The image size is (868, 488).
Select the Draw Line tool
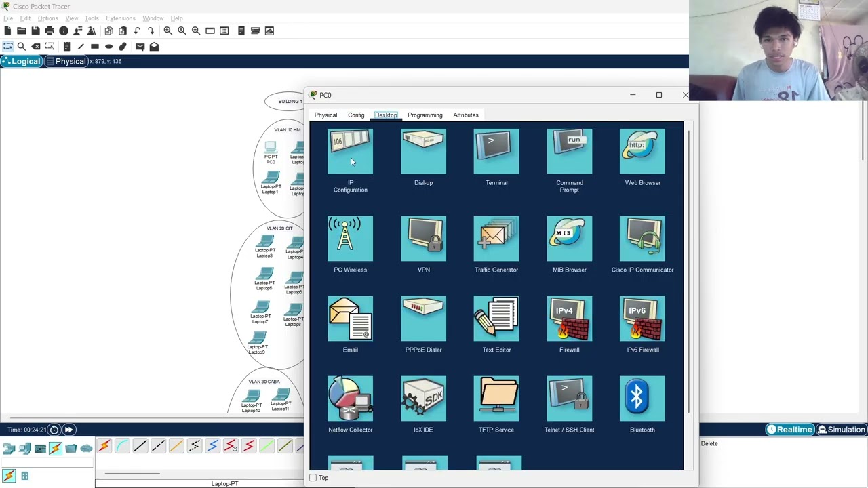81,46
